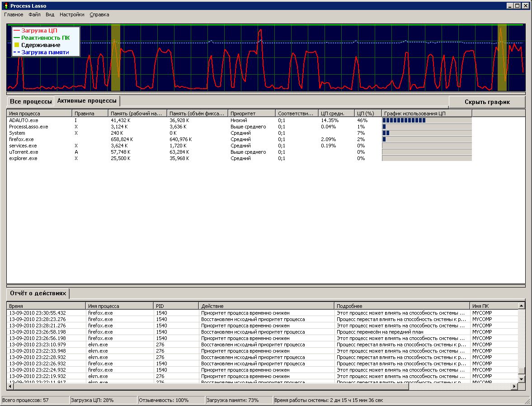Click the red Загрузка ЦП legend entry
This screenshot has height=406, width=532.
click(35, 31)
